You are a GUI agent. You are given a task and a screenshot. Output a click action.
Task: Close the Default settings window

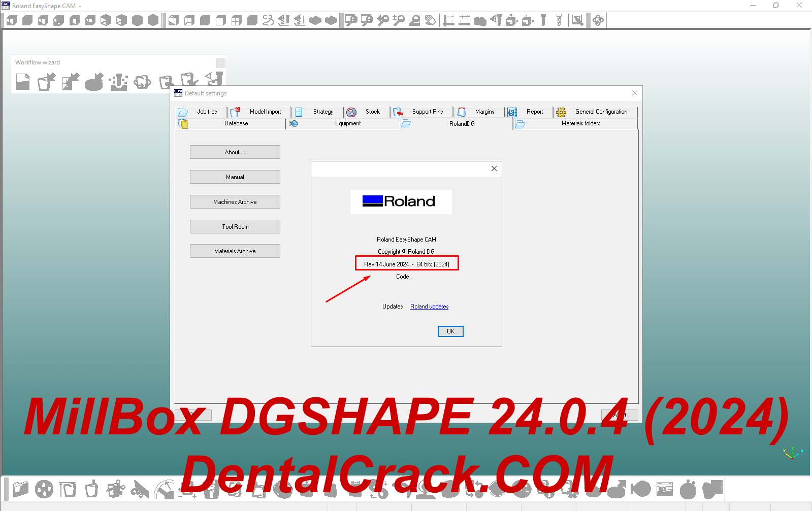[x=635, y=93]
